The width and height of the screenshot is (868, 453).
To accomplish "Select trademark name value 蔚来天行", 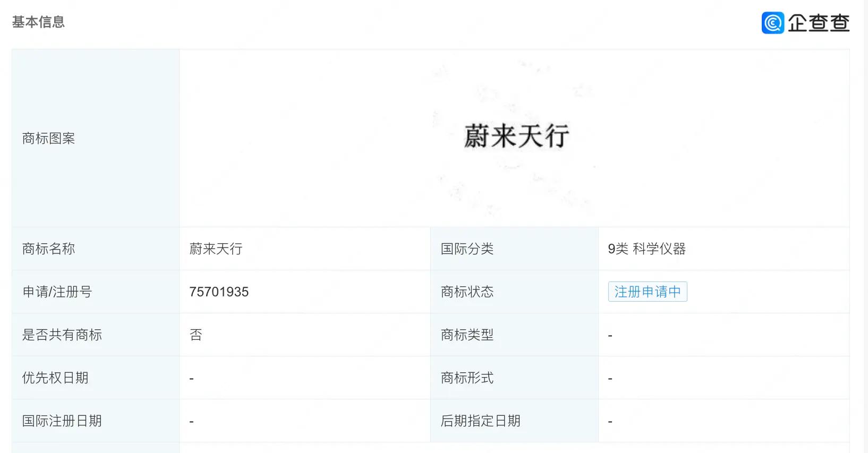I will tap(216, 249).
